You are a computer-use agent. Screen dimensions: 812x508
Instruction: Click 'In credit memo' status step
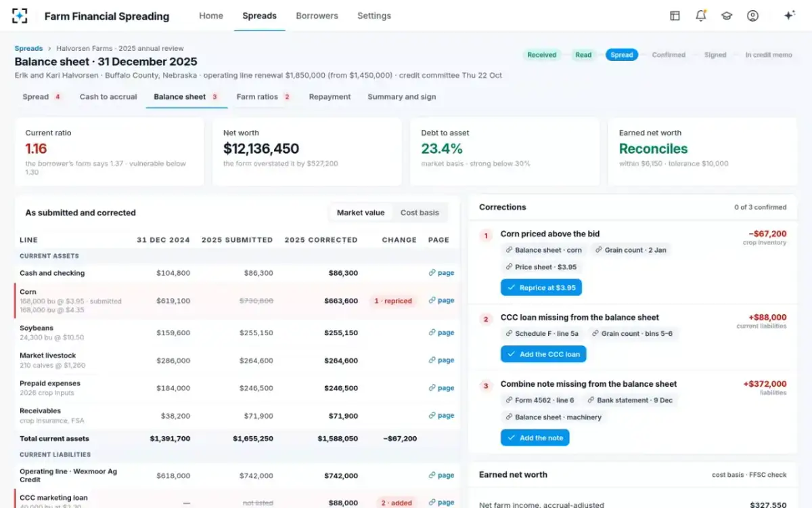click(769, 55)
